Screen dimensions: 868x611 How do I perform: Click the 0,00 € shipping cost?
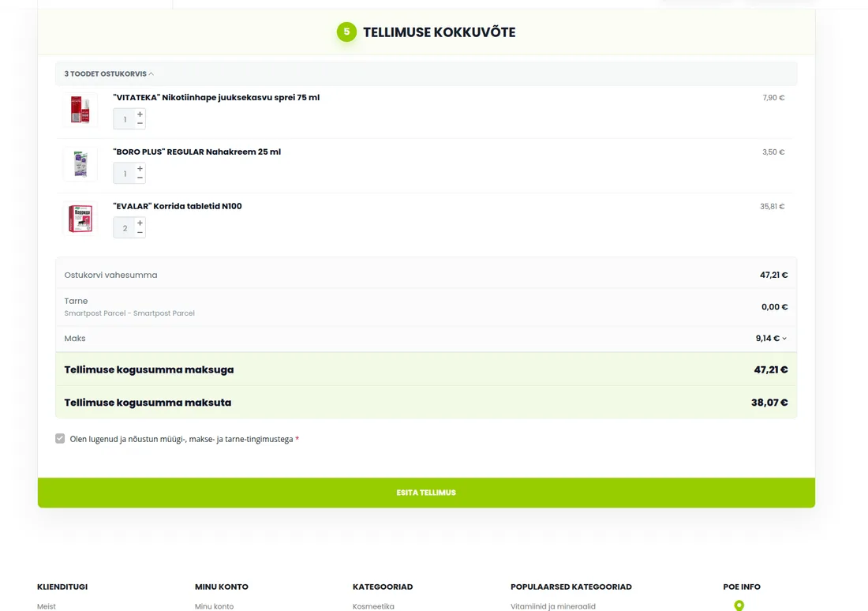(774, 307)
